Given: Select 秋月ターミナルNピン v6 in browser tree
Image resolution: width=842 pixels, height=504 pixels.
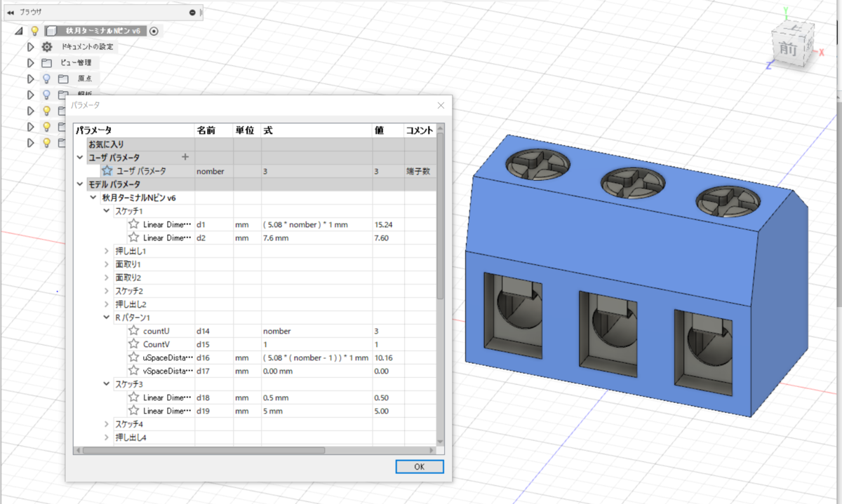Looking at the screenshot, I should click(102, 31).
